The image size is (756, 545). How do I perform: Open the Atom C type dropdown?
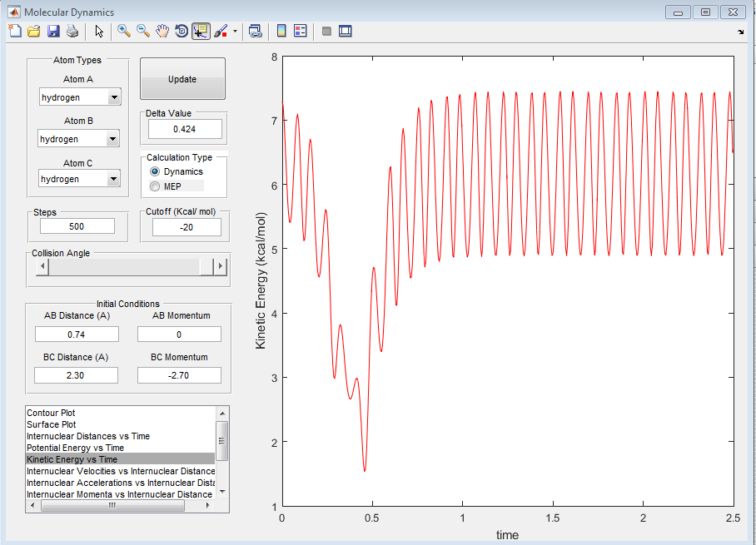point(114,179)
